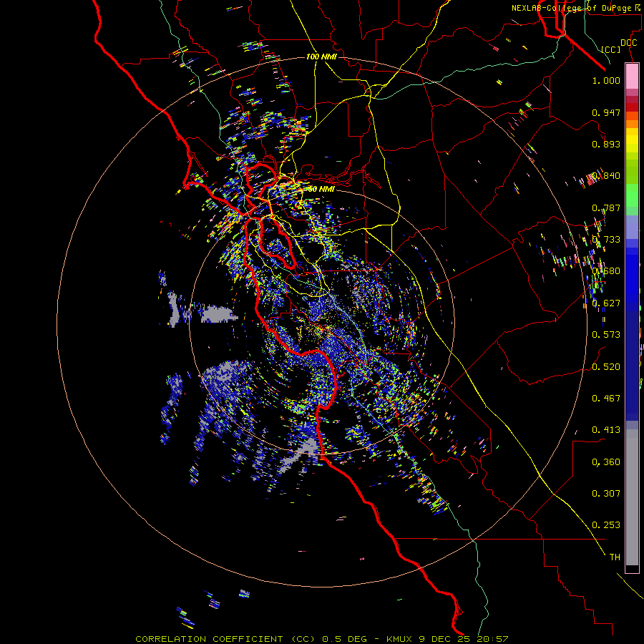
Task: Select the 1.000 value on the color scale
Action: tap(606, 80)
